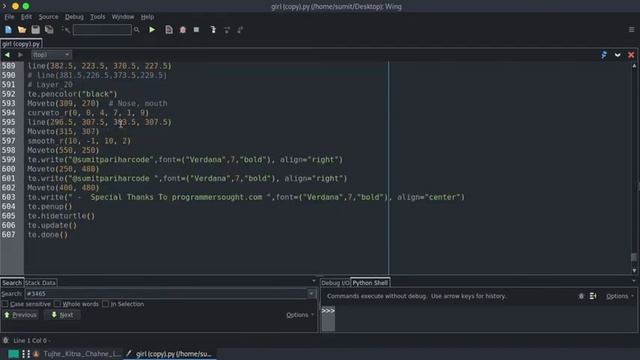
Task: Enable the In Selection checkbox
Action: [x=105, y=304]
